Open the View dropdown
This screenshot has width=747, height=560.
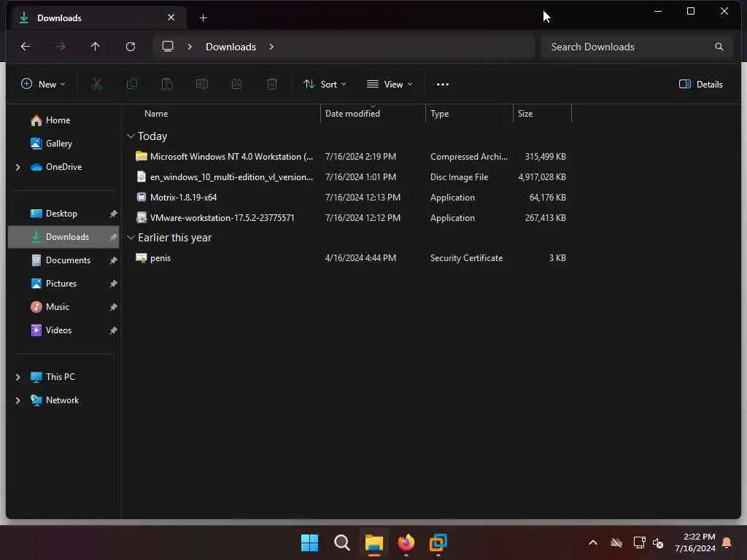click(x=390, y=85)
